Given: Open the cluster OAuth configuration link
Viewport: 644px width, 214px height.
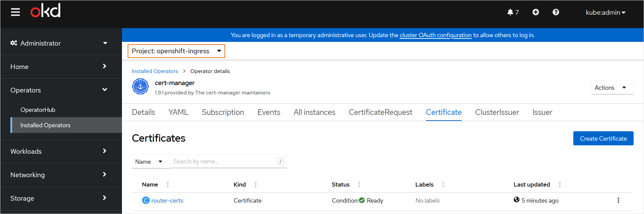Looking at the screenshot, I should [436, 35].
